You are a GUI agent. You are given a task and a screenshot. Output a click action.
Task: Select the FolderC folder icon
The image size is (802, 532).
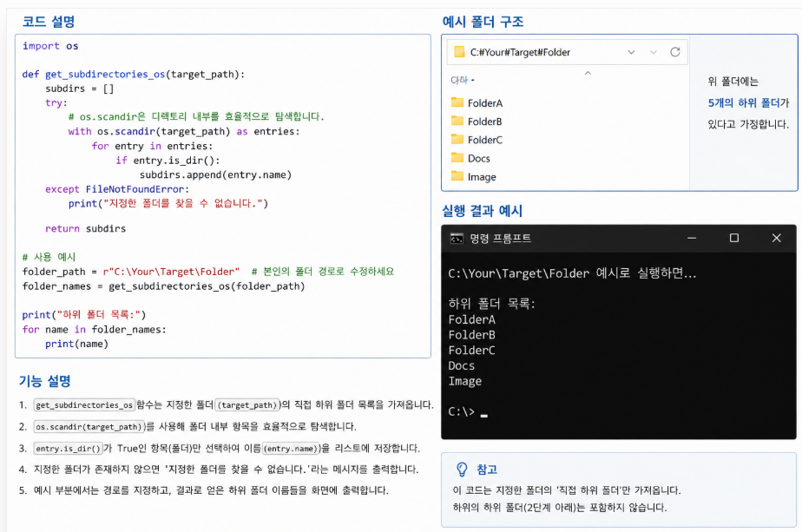coord(457,139)
